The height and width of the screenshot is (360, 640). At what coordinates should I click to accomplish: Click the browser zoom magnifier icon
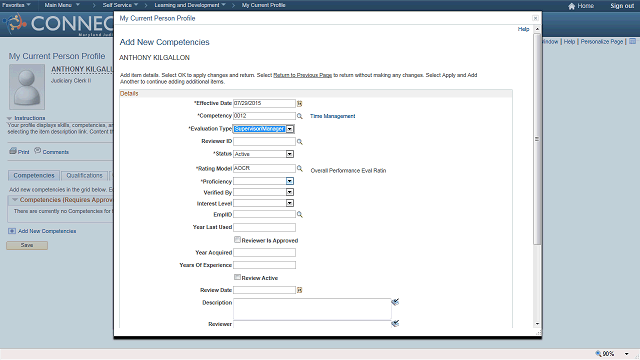click(598, 353)
